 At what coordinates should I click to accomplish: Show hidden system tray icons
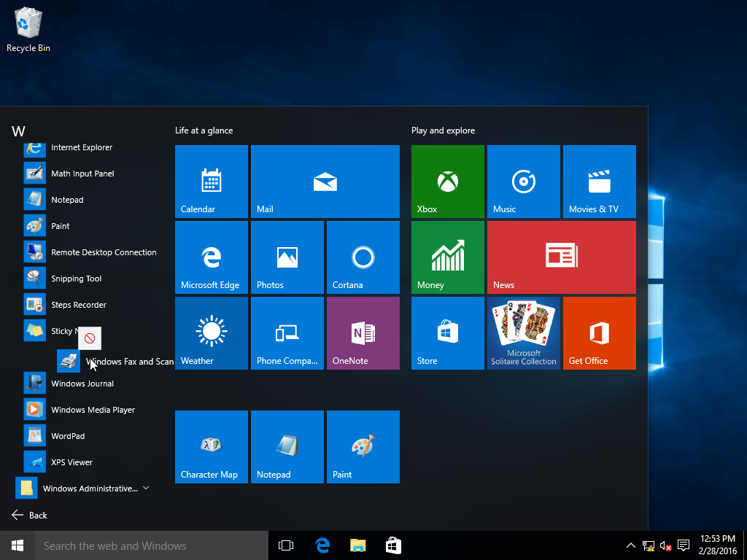630,545
